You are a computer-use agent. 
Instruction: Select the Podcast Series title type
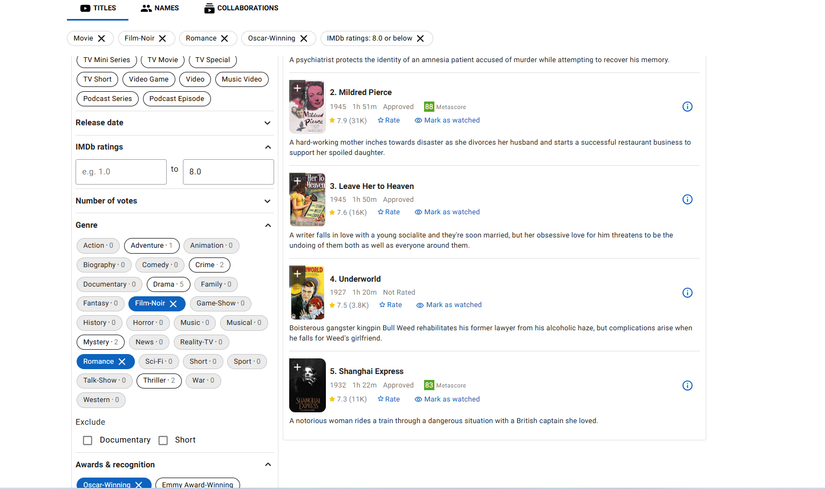(107, 99)
